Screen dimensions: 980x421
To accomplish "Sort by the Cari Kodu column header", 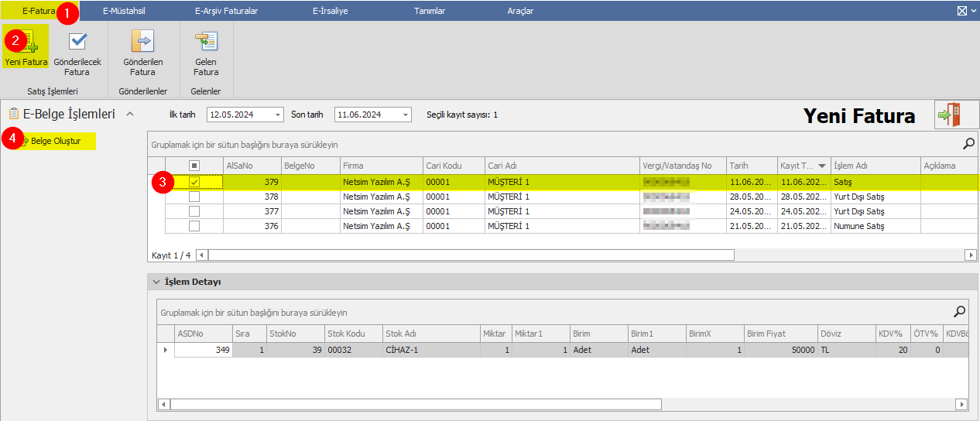I will [454, 166].
